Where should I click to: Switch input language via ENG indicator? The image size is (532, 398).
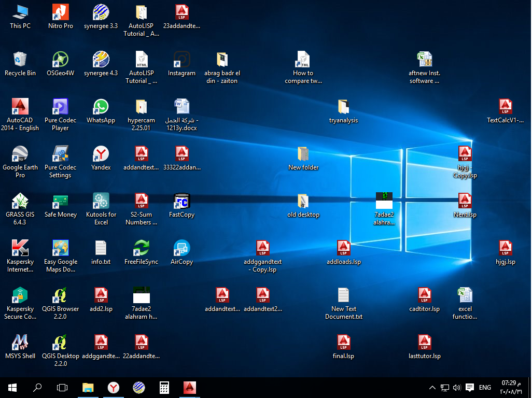[x=485, y=388]
